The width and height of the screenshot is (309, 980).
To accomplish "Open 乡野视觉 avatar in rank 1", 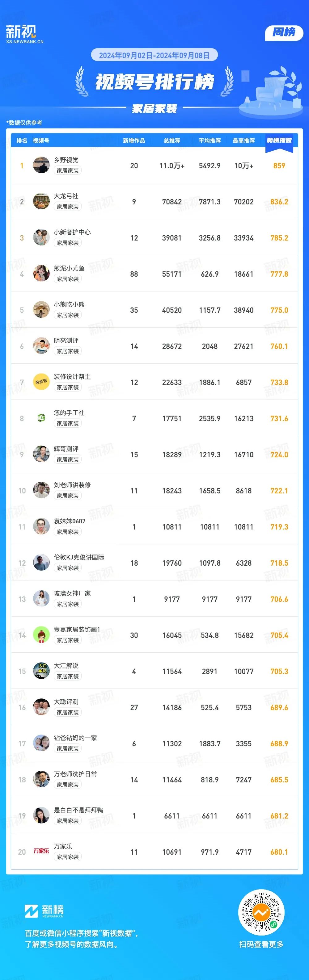I will pyautogui.click(x=41, y=165).
